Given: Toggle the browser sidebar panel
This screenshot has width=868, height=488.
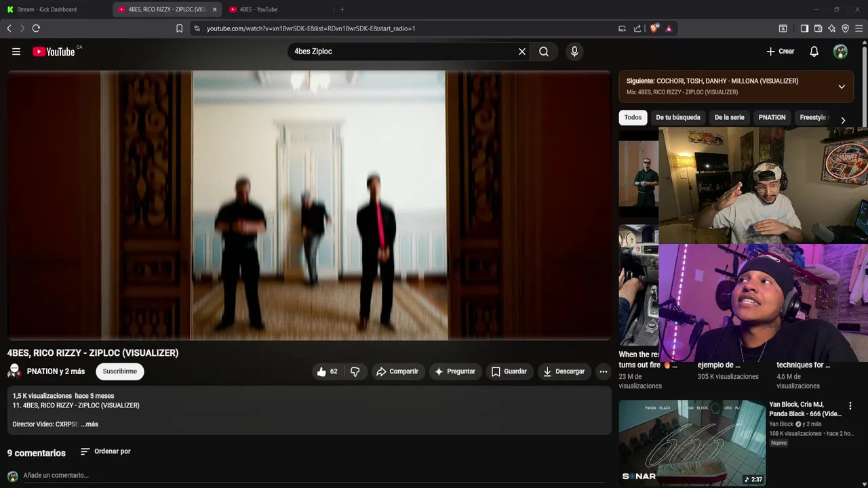Looking at the screenshot, I should pos(804,28).
